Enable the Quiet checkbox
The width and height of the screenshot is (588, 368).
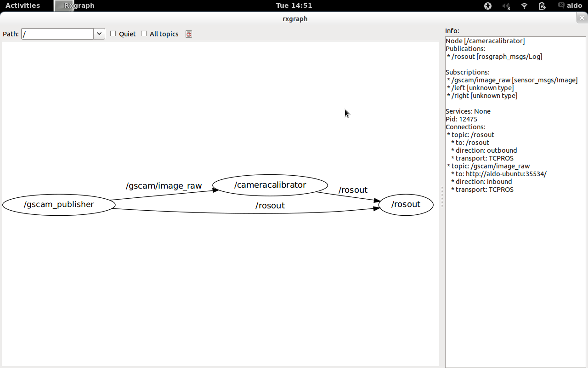point(113,34)
